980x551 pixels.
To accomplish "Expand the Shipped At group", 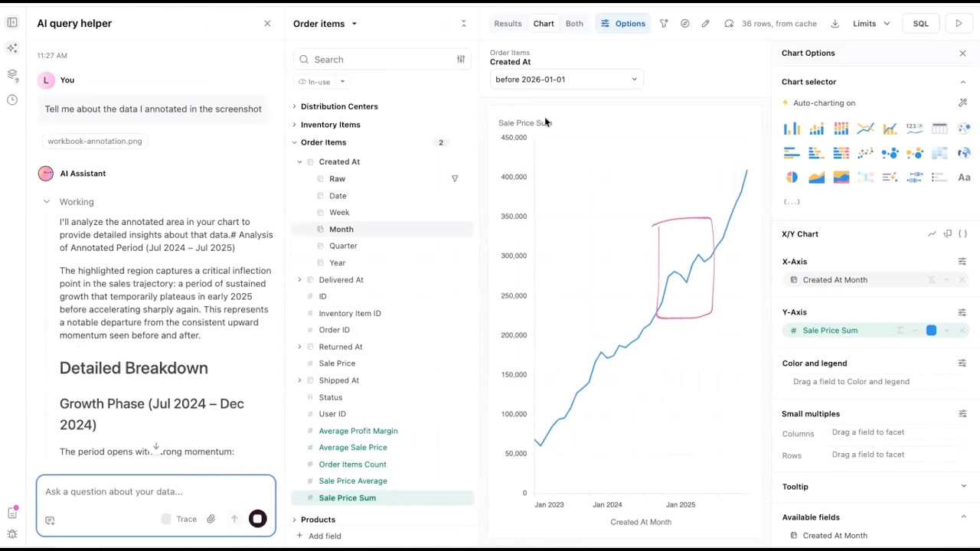I will 300,380.
